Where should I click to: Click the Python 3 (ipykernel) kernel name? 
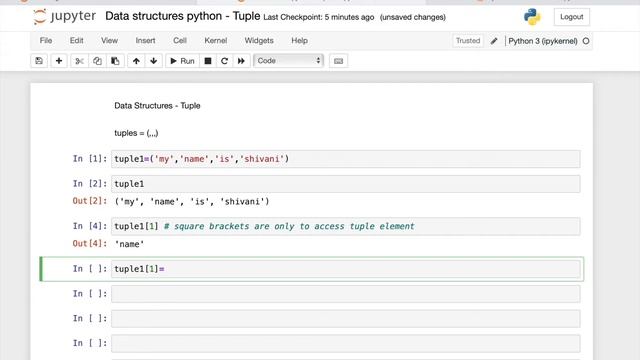point(542,41)
